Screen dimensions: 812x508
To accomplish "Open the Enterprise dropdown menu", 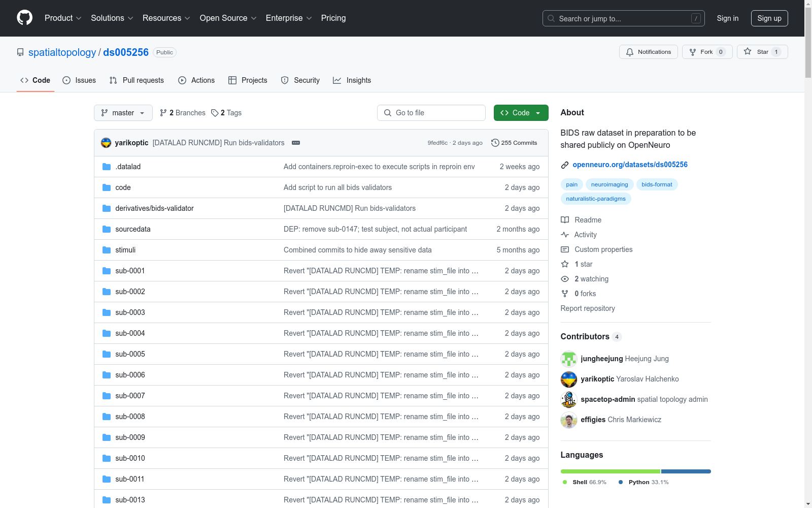I will click(x=289, y=18).
